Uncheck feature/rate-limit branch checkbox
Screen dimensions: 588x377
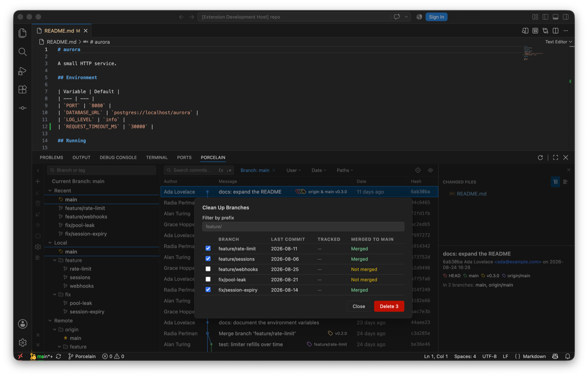(x=208, y=249)
